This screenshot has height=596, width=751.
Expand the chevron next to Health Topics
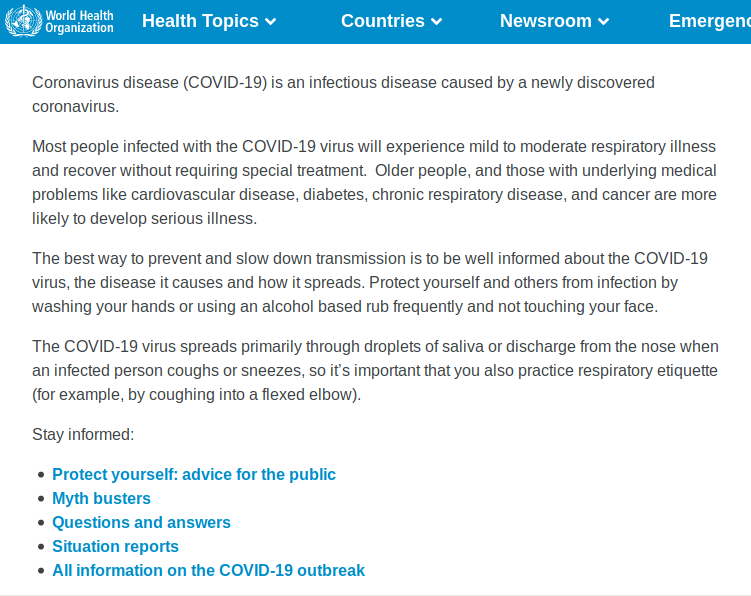271,22
